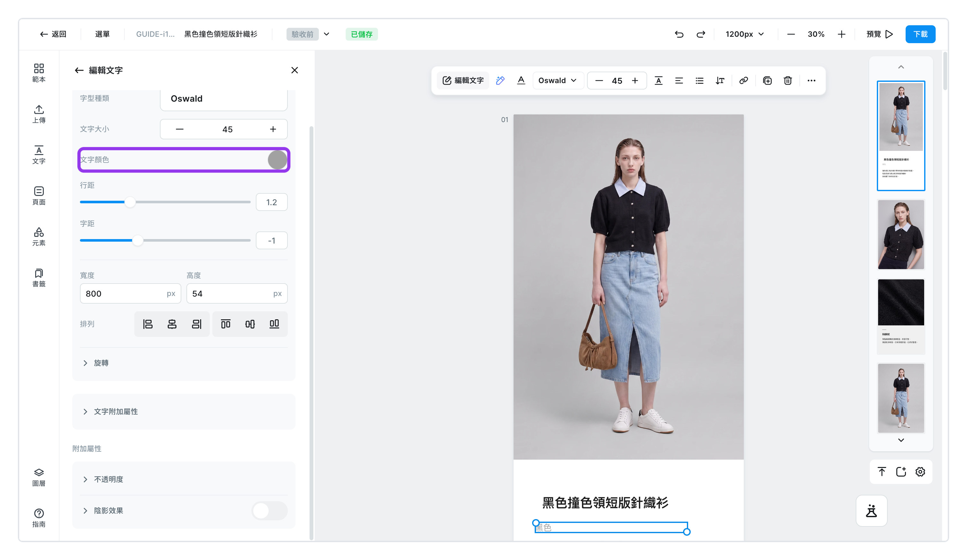Switch to the 文字 text sidebar tab
Screen dimensions: 967x560
(x=39, y=155)
